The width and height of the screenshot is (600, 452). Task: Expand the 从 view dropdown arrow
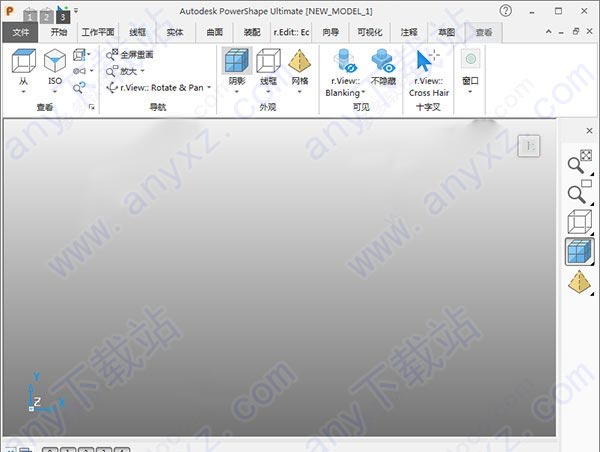[24, 91]
